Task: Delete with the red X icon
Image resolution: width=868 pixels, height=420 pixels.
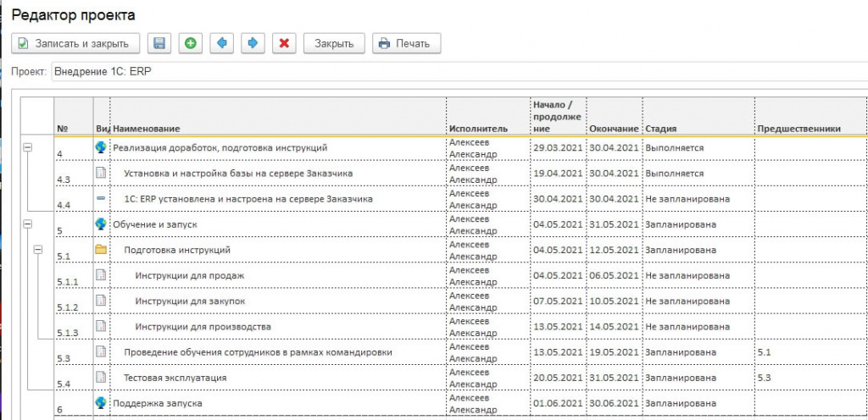Action: 284,43
